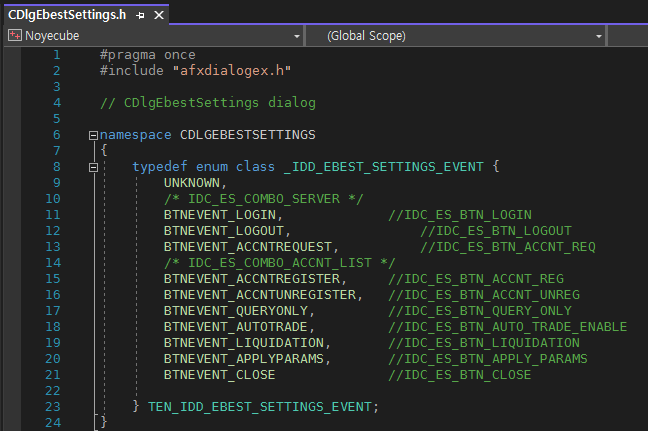Click line number 6
Viewport: 648px width, 431px height.
[57, 135]
